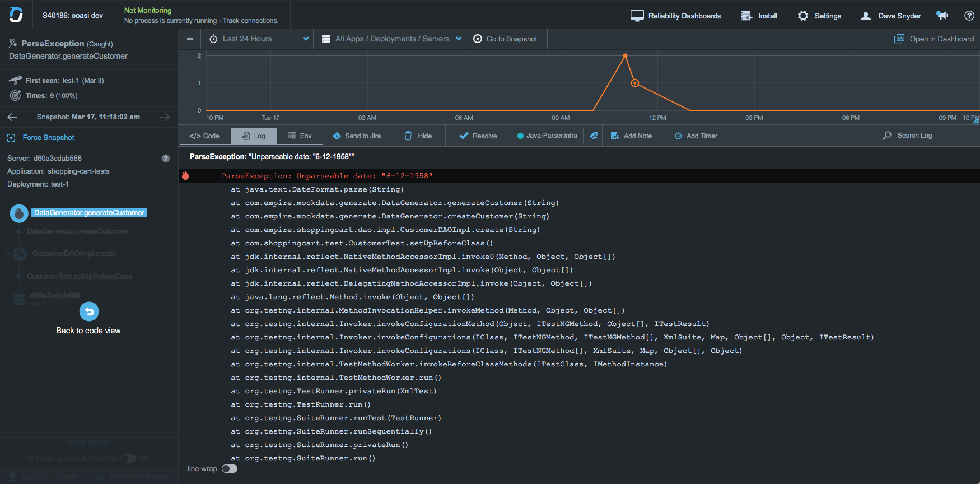Collapse the graph panel with minus button
This screenshot has height=484, width=980.
pyautogui.click(x=190, y=39)
